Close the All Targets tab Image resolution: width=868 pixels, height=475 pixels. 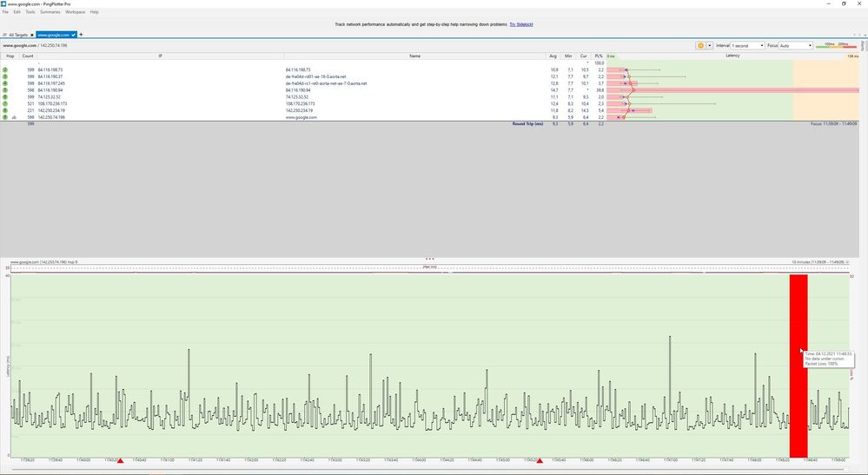32,35
